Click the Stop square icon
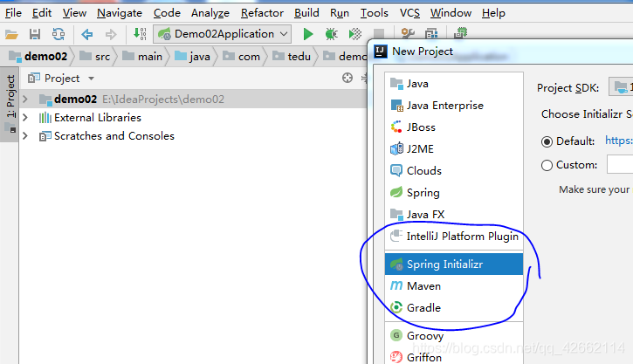 click(x=379, y=34)
